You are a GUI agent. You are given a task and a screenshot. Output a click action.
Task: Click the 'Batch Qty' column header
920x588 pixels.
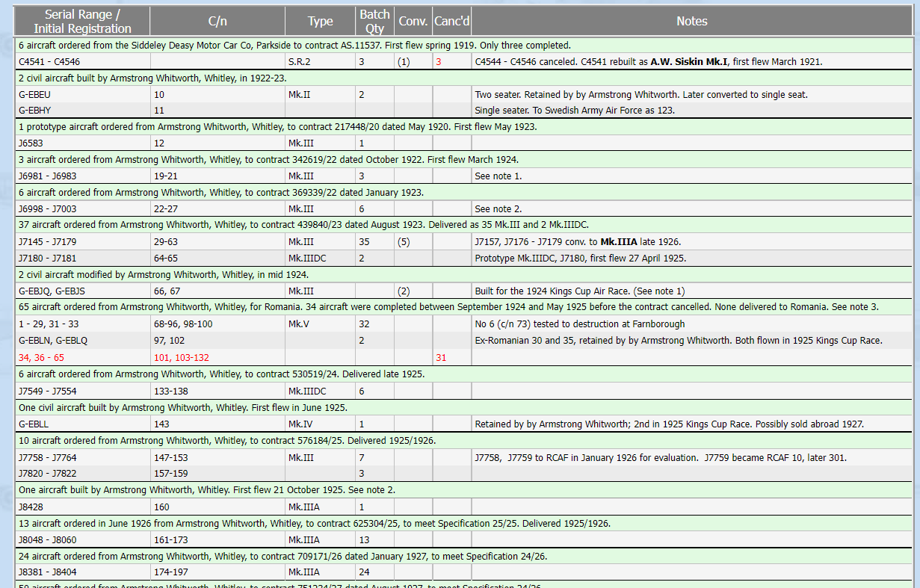coord(374,21)
